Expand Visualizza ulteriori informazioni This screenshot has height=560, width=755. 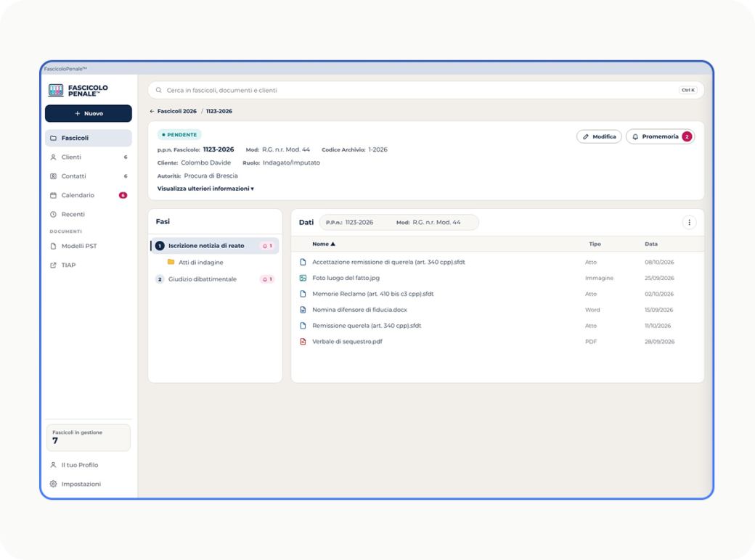(205, 189)
